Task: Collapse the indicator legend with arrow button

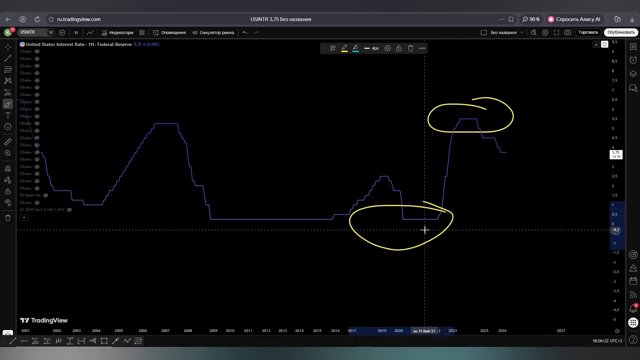Action: pyautogui.click(x=24, y=218)
